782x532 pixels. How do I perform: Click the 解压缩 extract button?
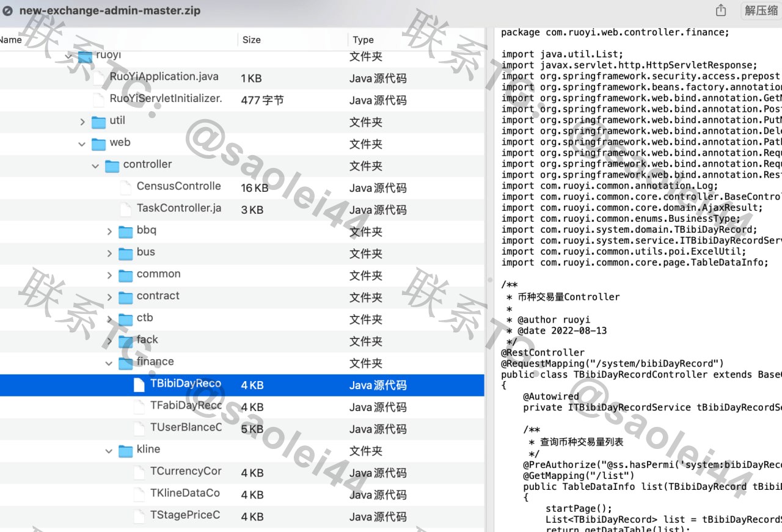[x=761, y=10]
